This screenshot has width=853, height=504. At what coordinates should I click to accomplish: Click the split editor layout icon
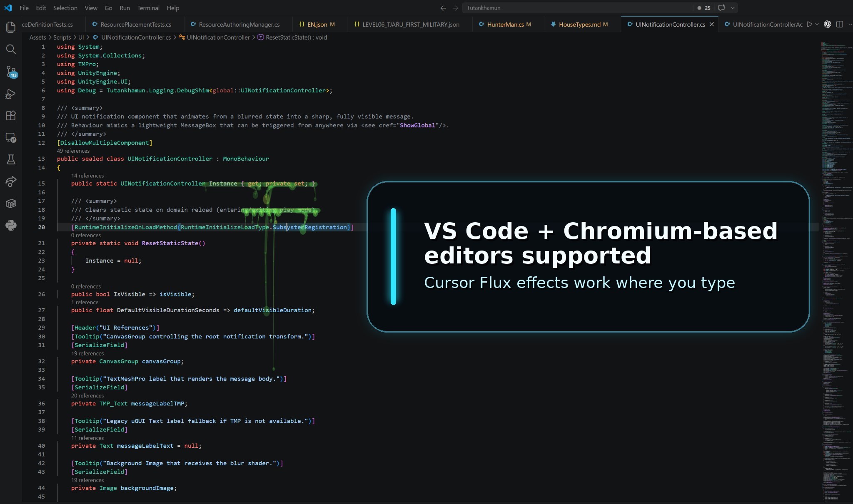839,25
